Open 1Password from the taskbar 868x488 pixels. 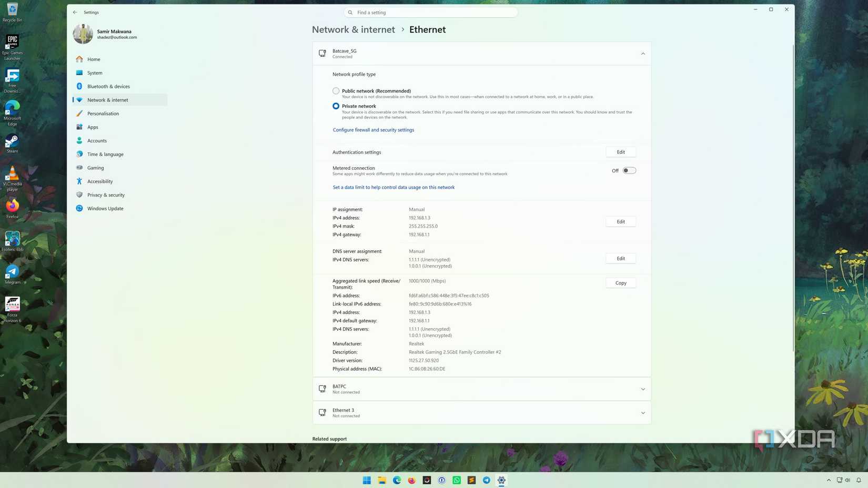[x=442, y=480]
